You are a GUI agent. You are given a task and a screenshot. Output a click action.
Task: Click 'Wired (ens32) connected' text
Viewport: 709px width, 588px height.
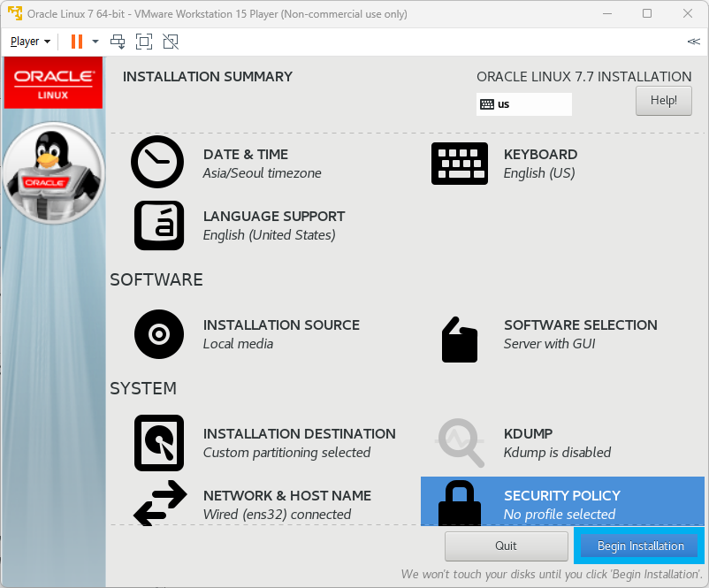point(278,515)
